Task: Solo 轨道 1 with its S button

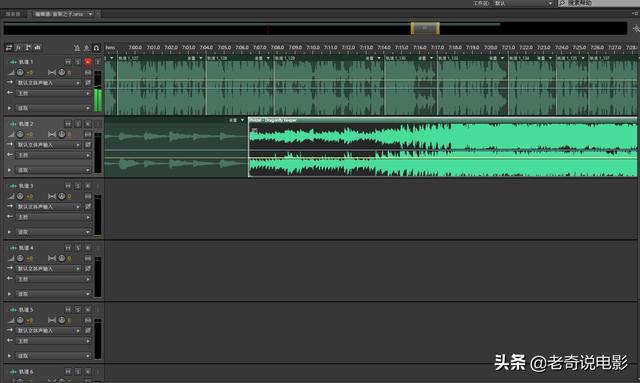Action: tap(78, 62)
